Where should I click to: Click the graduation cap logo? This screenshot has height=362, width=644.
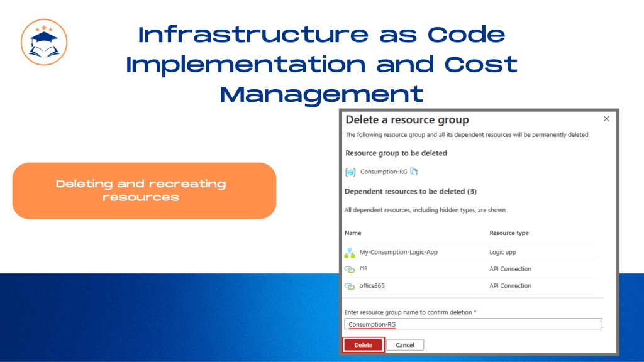(44, 42)
